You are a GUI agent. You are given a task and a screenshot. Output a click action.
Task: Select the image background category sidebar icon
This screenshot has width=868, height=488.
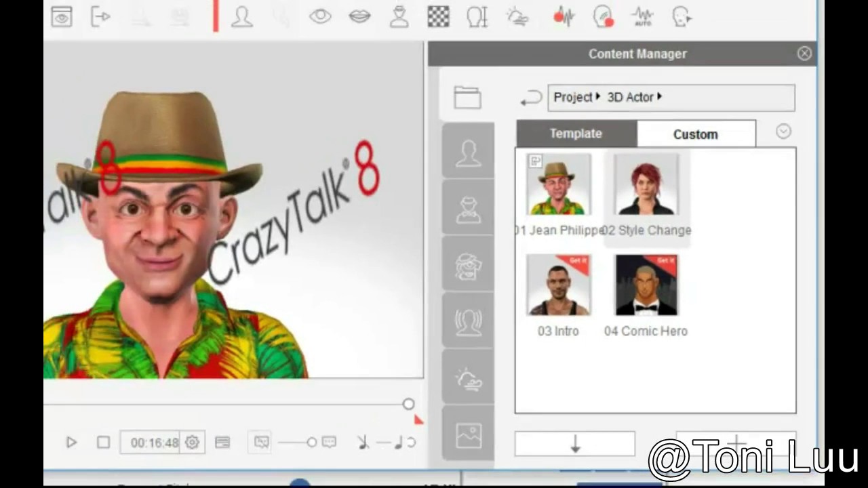[468, 434]
